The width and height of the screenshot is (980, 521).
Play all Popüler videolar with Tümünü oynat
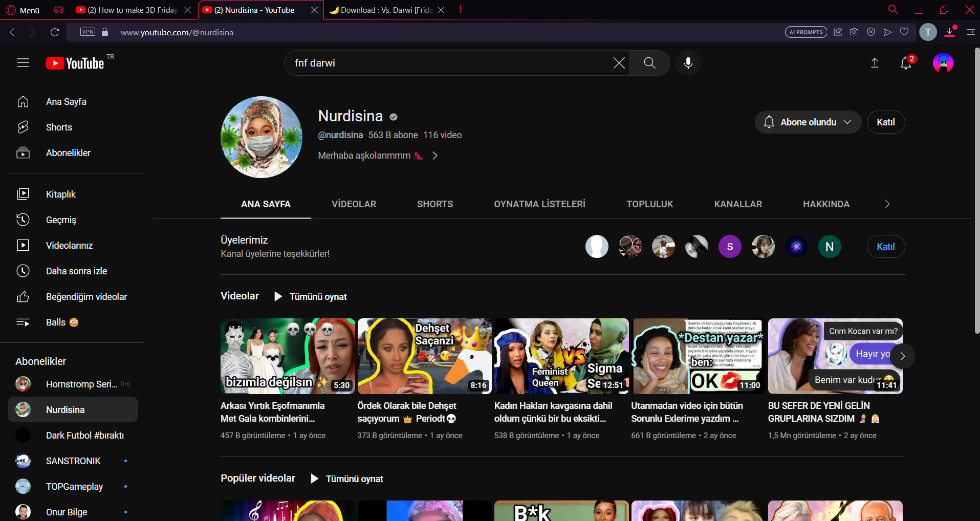coord(347,479)
